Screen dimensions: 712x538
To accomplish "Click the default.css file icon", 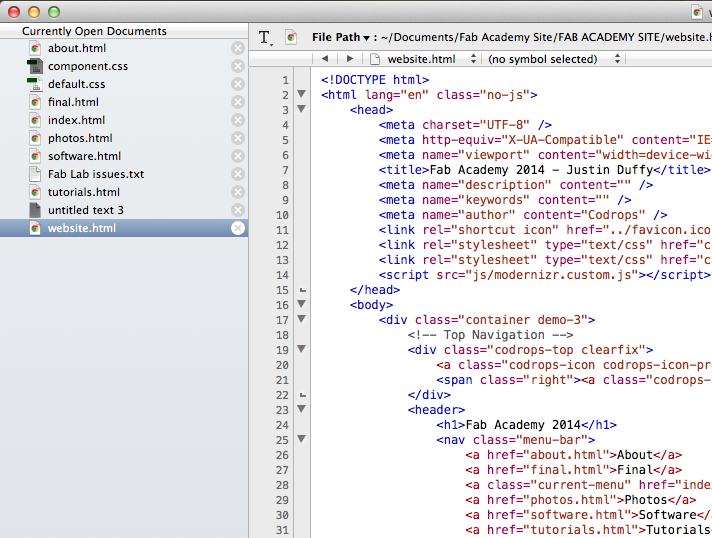I will pos(35,84).
